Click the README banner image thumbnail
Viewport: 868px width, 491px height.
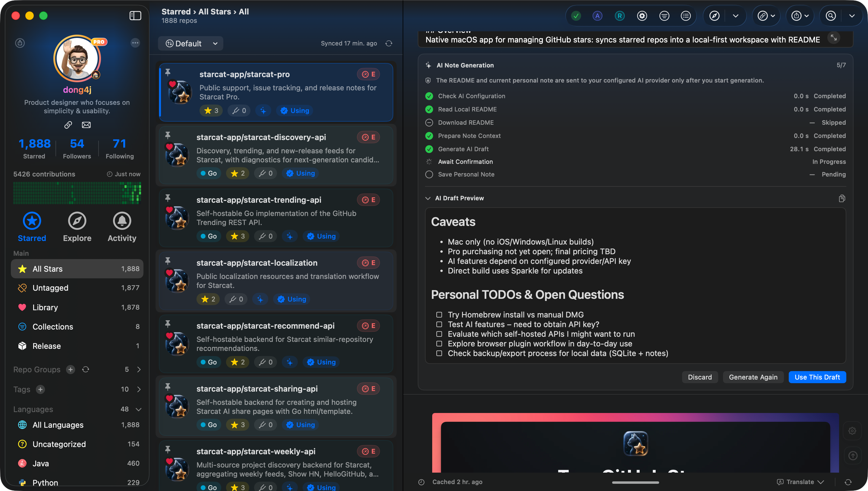(635, 443)
